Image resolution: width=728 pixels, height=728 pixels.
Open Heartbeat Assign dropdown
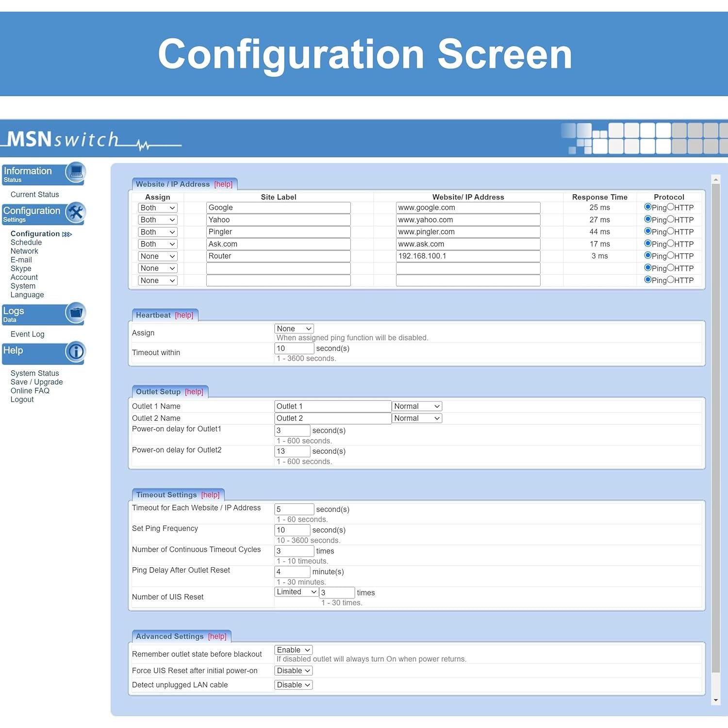tap(294, 329)
